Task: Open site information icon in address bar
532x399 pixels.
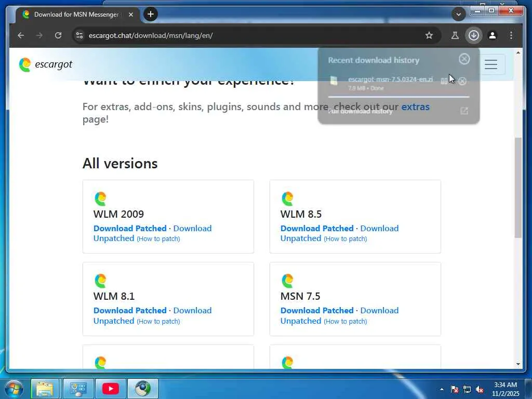Action: (79, 35)
